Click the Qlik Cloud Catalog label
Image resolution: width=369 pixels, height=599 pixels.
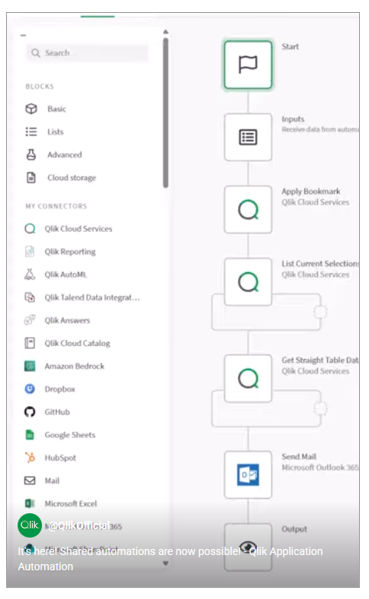(77, 343)
